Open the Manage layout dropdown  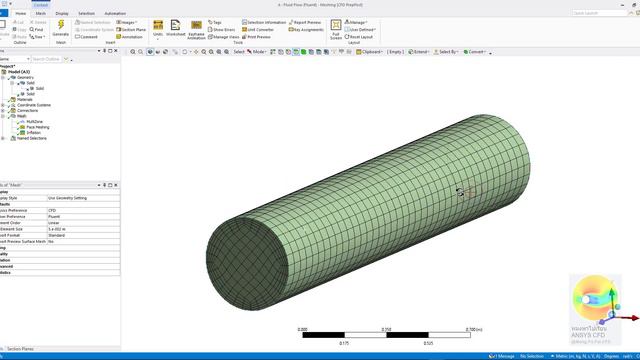(x=356, y=22)
